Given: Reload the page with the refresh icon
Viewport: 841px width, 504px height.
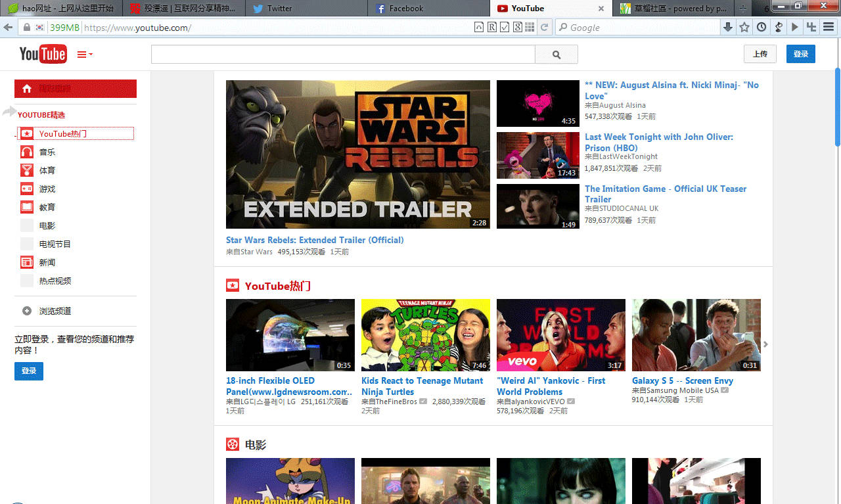Looking at the screenshot, I should coord(544,28).
